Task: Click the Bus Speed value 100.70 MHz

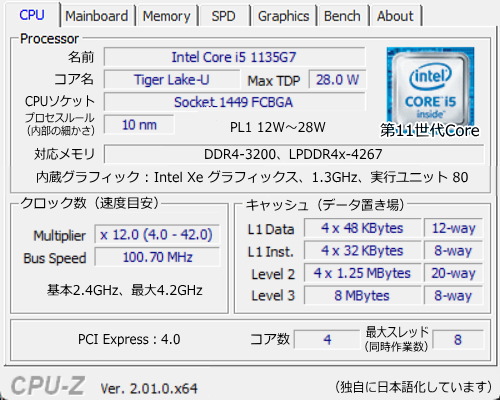Action: (x=157, y=257)
